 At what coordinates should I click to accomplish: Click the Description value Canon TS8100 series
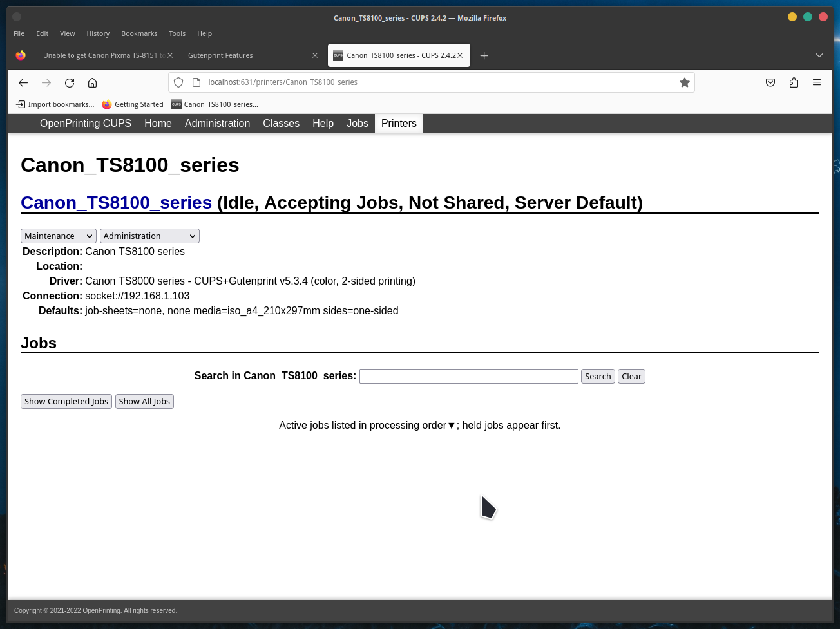[x=135, y=251]
